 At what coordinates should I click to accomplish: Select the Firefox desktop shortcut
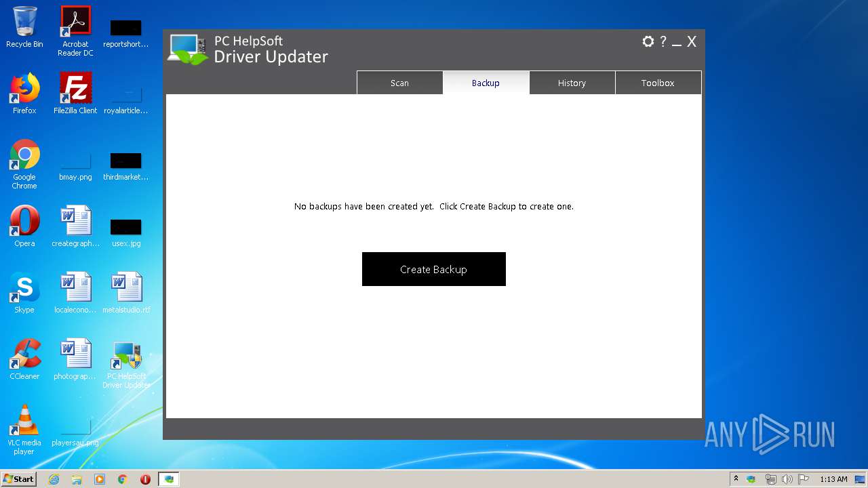click(24, 94)
